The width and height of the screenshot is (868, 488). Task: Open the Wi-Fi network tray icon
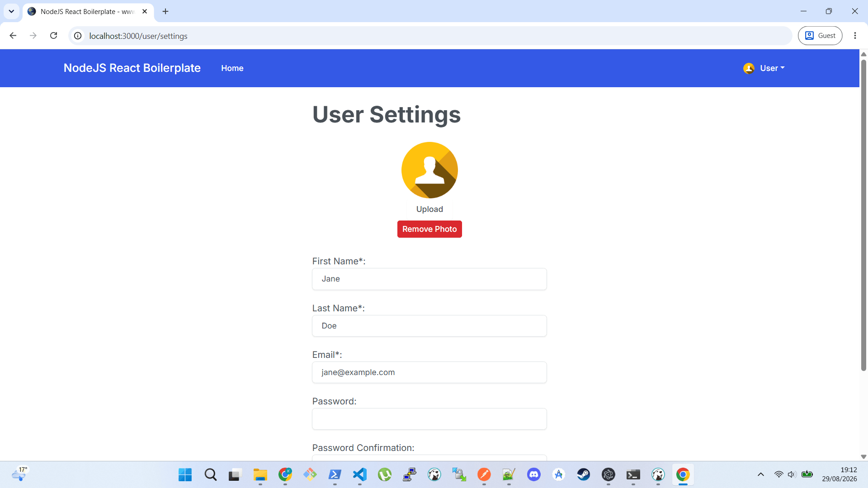778,474
